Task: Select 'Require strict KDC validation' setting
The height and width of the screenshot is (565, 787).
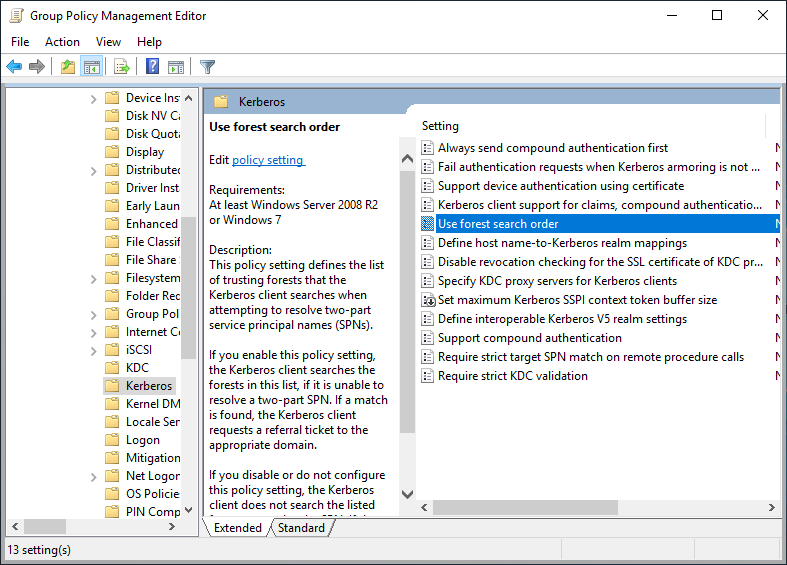Action: coord(512,376)
